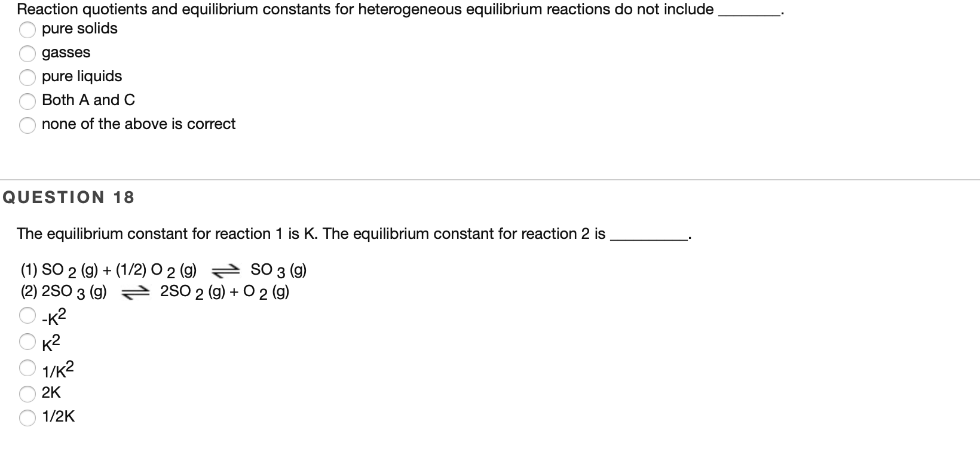Click the equilibrium arrow in reaction 1
The width and height of the screenshot is (980, 461).
pyautogui.click(x=225, y=270)
